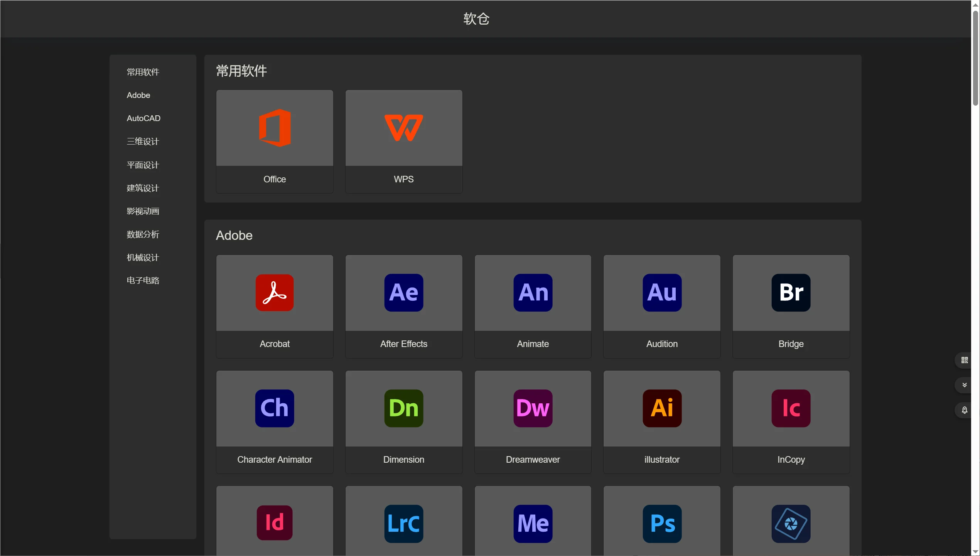This screenshot has height=556, width=980.
Task: Click the double-chevron down floating button
Action: click(964, 385)
